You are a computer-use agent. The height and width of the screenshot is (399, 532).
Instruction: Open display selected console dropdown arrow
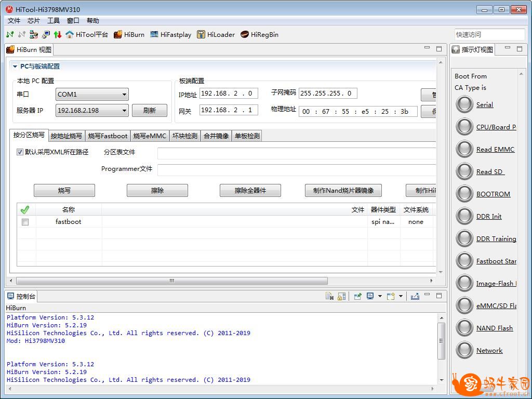click(380, 296)
